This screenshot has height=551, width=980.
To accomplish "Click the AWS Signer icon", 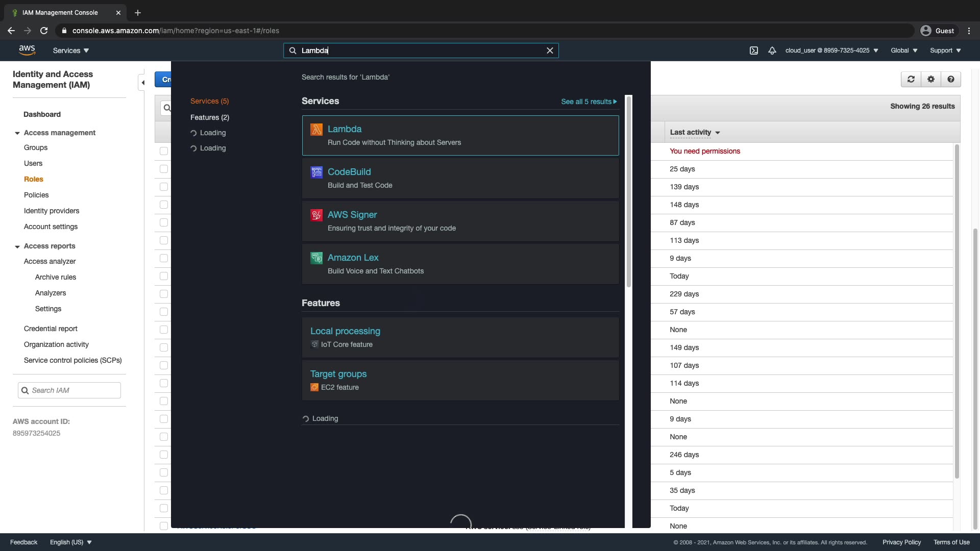I will [x=316, y=215].
